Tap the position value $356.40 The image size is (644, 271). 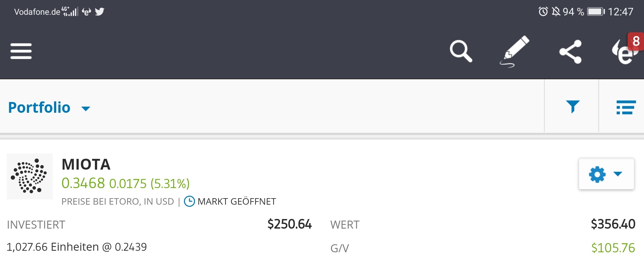(x=613, y=224)
